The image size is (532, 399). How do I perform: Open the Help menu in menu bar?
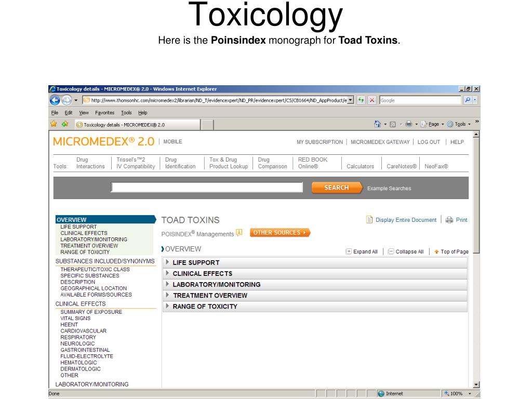pyautogui.click(x=142, y=113)
